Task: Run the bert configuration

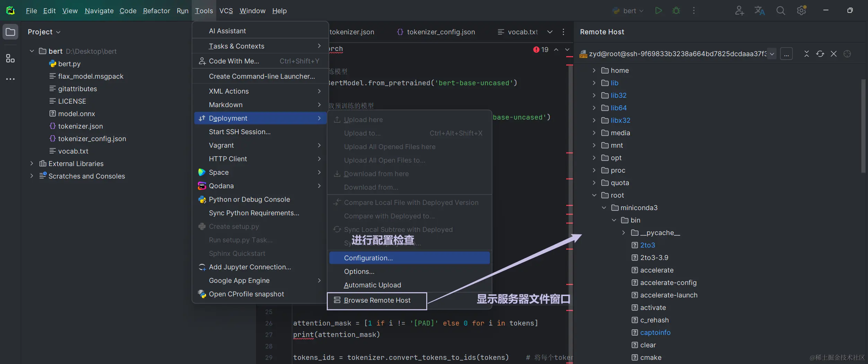Action: coord(658,11)
